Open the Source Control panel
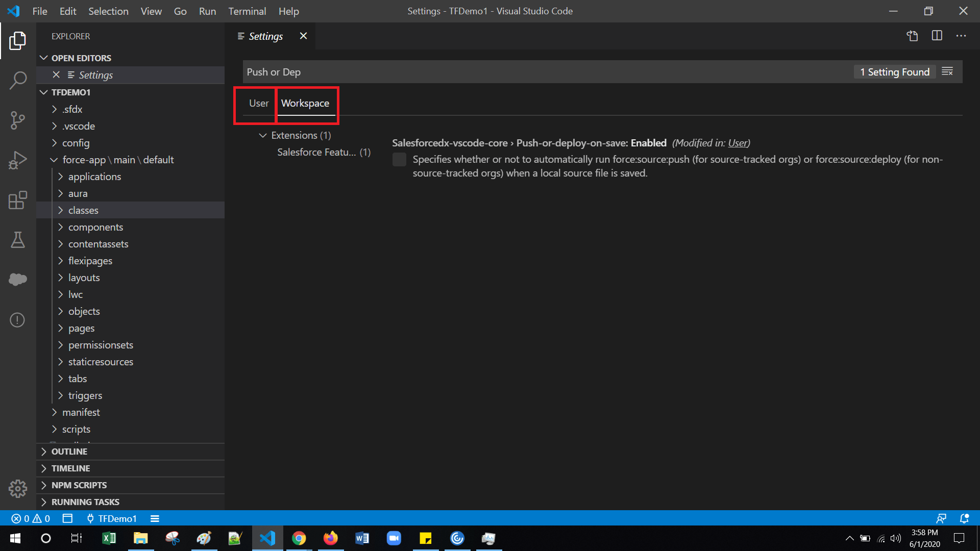980x551 pixels. click(18, 120)
